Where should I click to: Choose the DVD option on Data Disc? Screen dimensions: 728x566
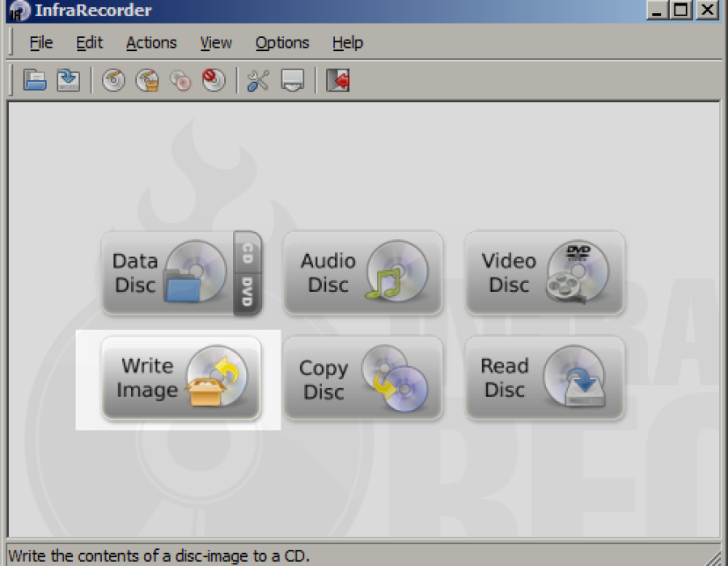coord(248,294)
